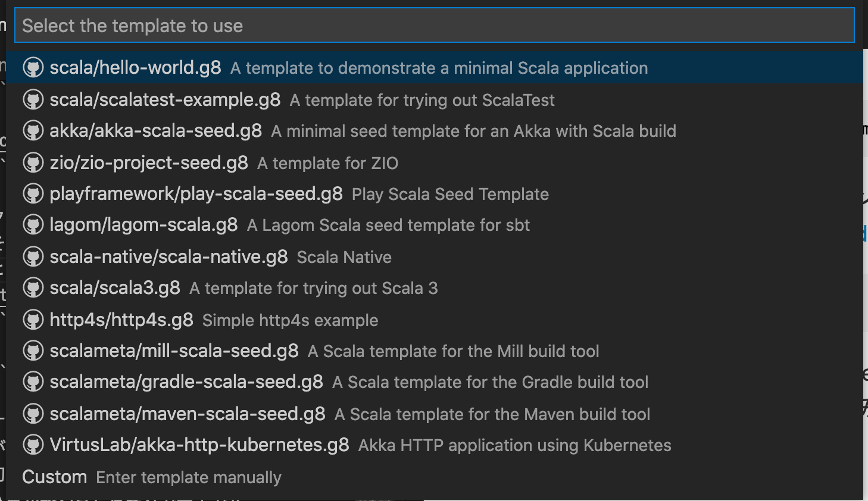Click the GitHub icon beside zio/zio-project-seed.g8
868x501 pixels.
[33, 162]
